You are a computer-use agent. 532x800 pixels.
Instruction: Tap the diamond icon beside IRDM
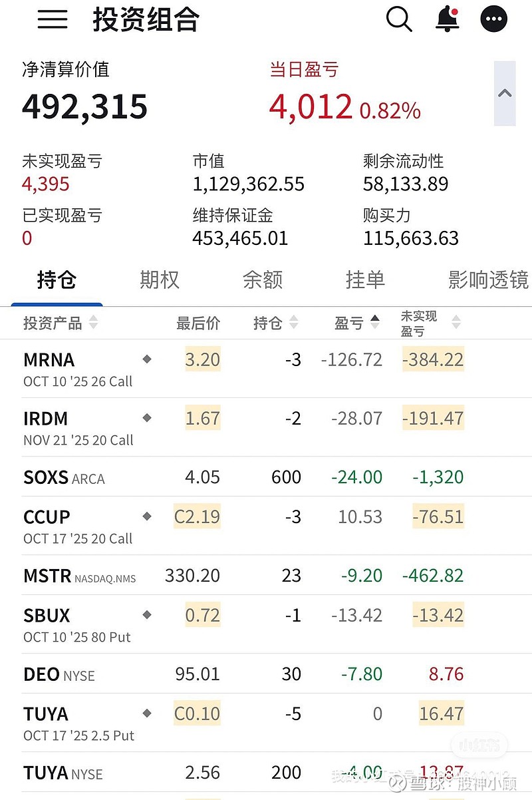click(147, 418)
